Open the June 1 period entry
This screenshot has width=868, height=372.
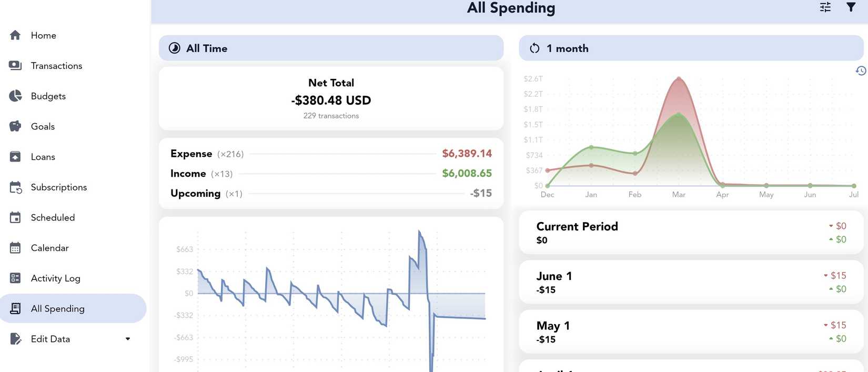click(x=691, y=281)
